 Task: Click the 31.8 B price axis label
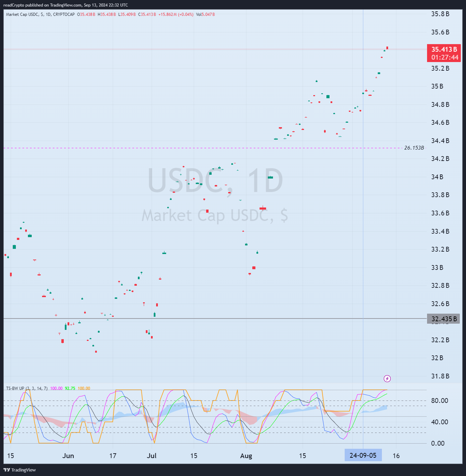pyautogui.click(x=440, y=376)
